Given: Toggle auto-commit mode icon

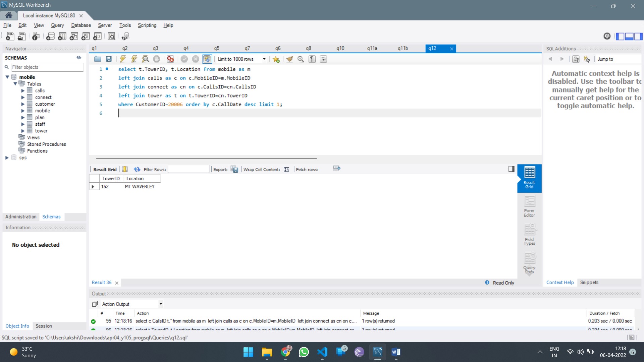Looking at the screenshot, I should pos(207,59).
